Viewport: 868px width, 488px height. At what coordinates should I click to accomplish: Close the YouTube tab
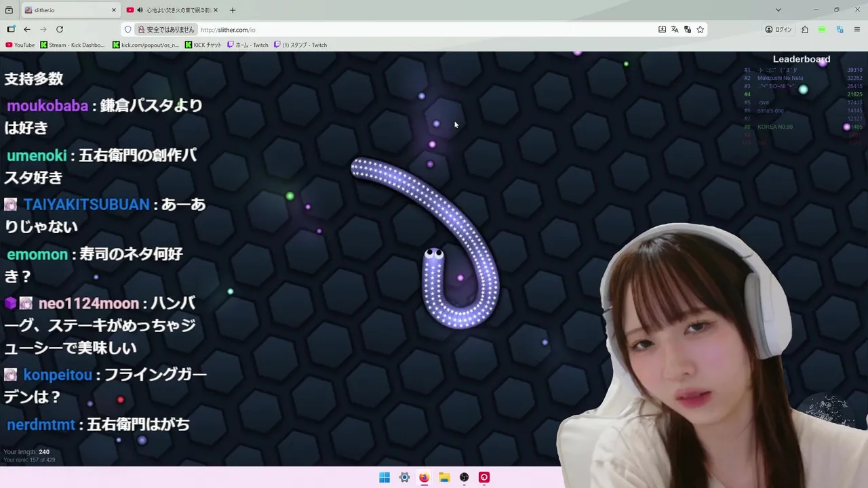216,10
